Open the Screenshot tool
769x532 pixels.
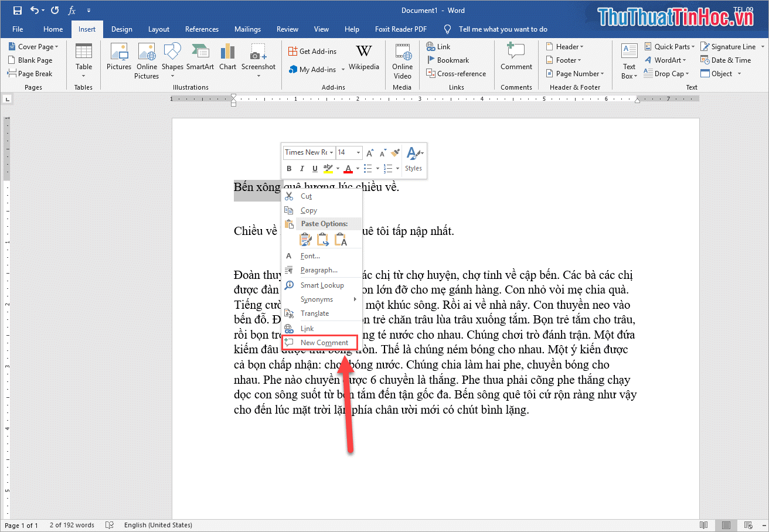[x=258, y=60]
